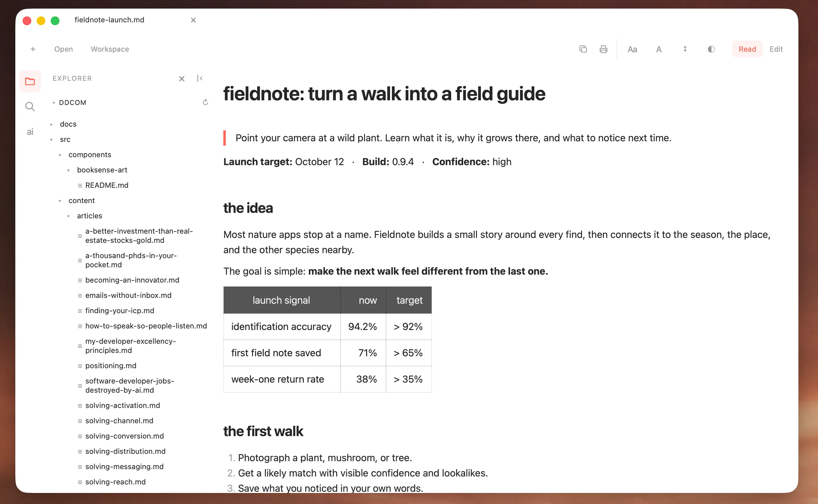Collapse the articles folder
Image resolution: width=818 pixels, height=504 pixels.
pos(68,216)
